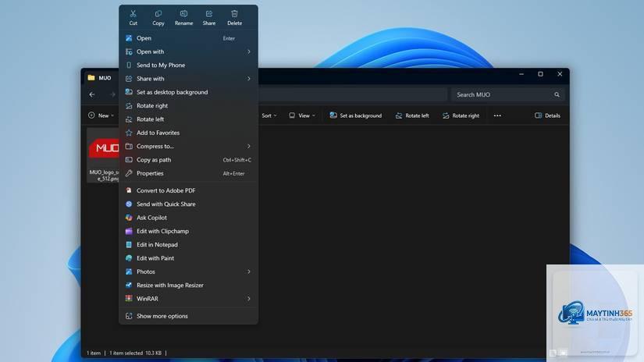Viewport: 644px width, 362px height.
Task: Click the Edit in Notepad icon
Action: (129, 245)
